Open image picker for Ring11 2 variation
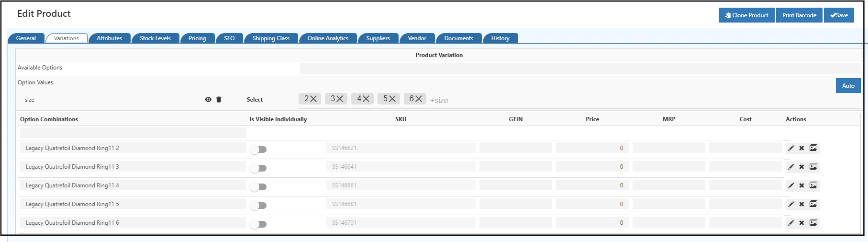The height and width of the screenshot is (242, 868). click(x=813, y=148)
